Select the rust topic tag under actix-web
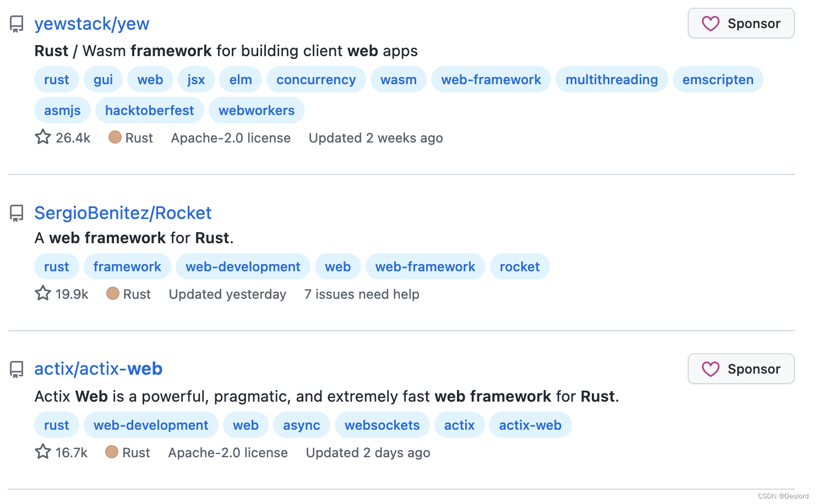 click(57, 425)
